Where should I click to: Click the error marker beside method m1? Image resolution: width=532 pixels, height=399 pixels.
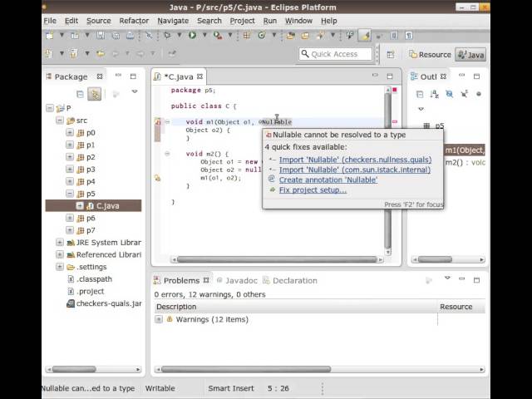[158, 122]
